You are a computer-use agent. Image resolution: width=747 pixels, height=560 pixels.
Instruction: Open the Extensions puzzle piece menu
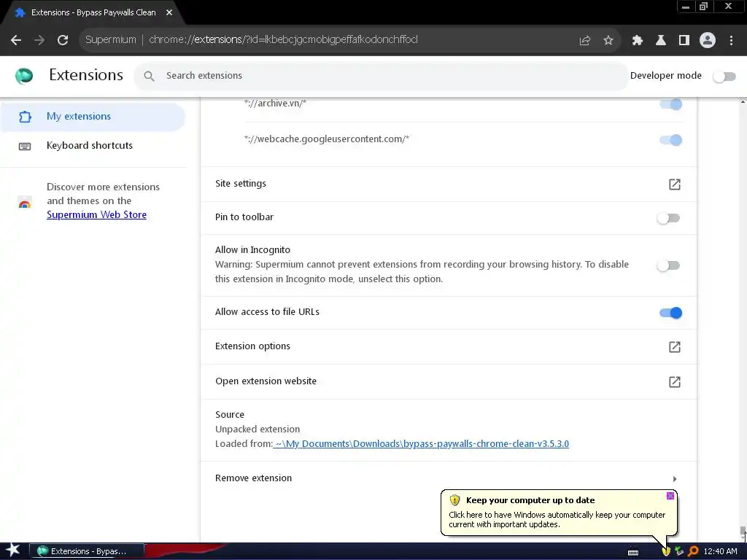(x=638, y=41)
